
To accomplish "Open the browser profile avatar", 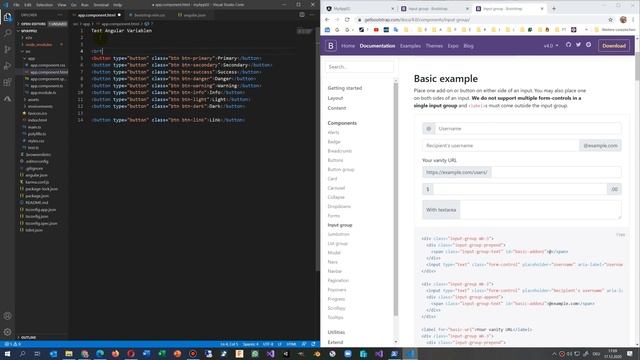I will point(623,20).
